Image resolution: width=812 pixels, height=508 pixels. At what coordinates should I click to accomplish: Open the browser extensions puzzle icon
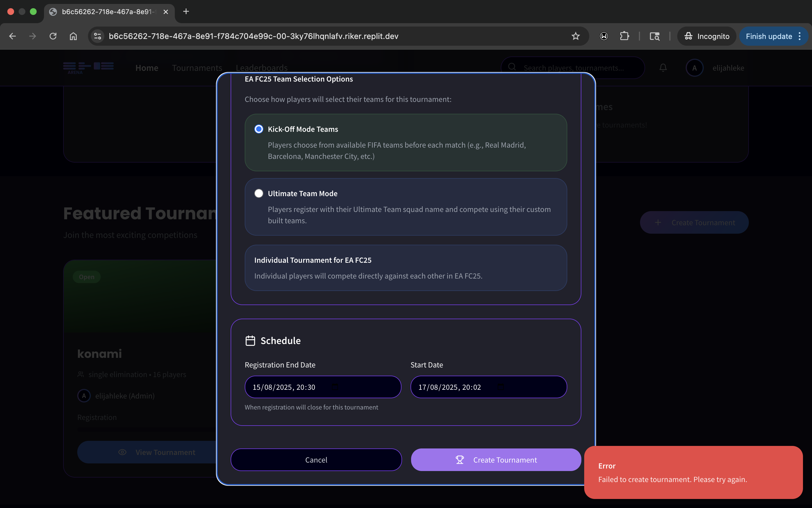[624, 36]
